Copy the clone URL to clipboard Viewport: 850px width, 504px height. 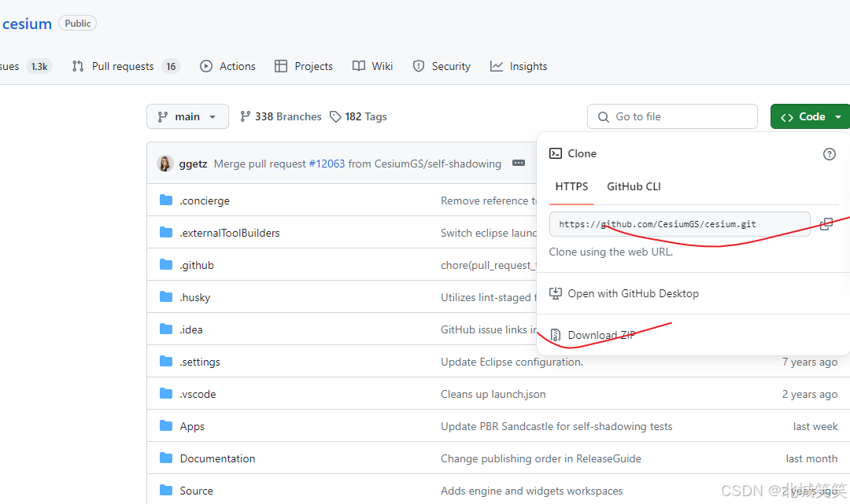click(826, 224)
